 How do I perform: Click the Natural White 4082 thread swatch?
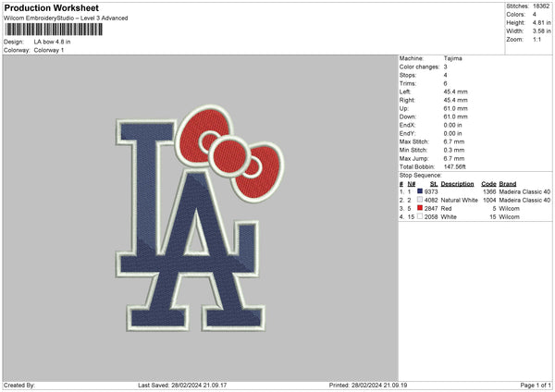tap(420, 200)
